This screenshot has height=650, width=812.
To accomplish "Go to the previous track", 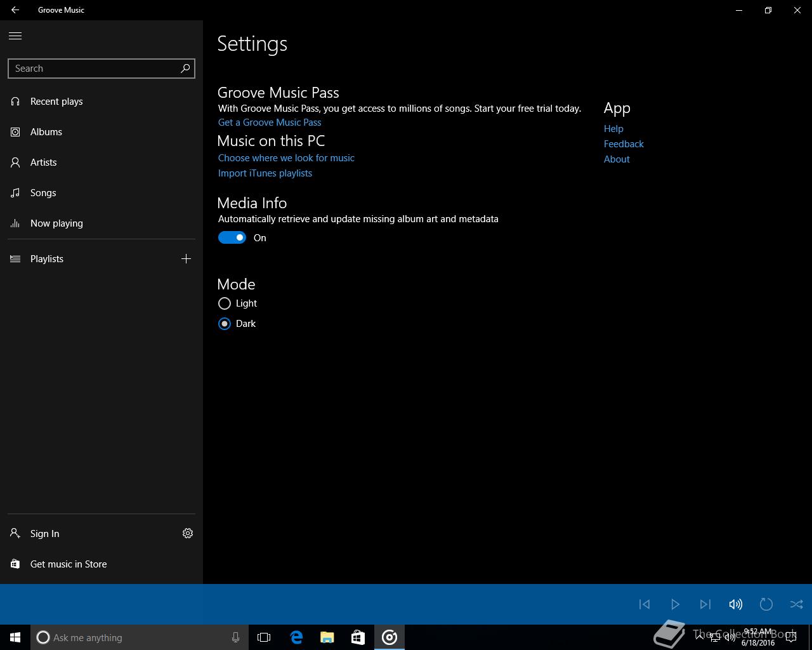I will pyautogui.click(x=645, y=604).
